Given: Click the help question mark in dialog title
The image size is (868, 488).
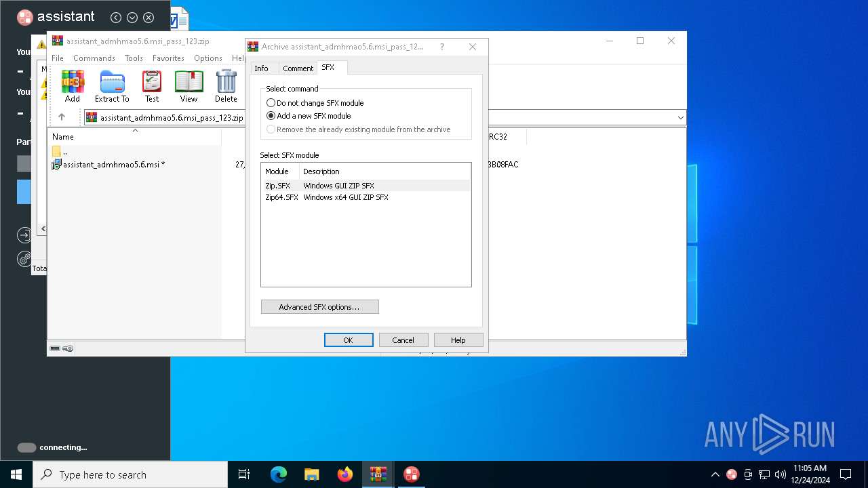Looking at the screenshot, I should (x=442, y=47).
